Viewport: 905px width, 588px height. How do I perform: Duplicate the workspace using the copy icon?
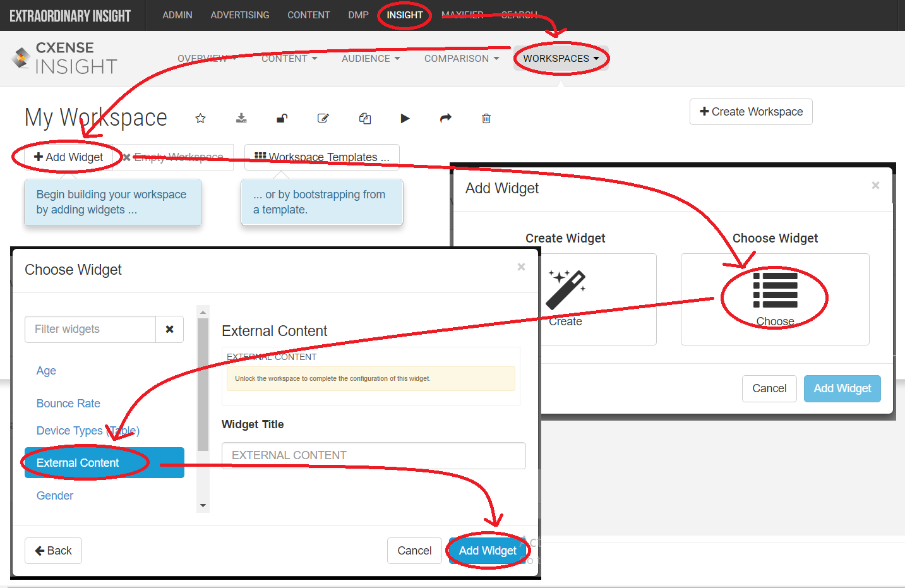point(365,118)
